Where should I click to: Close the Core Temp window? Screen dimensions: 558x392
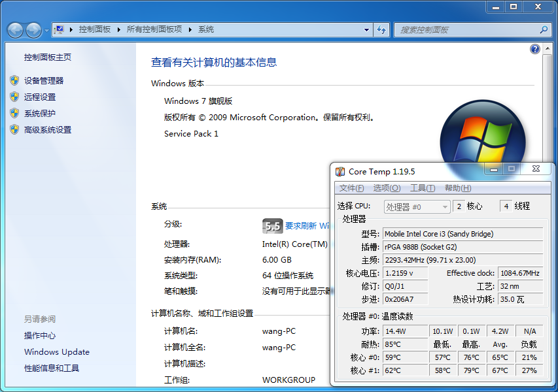536,169
